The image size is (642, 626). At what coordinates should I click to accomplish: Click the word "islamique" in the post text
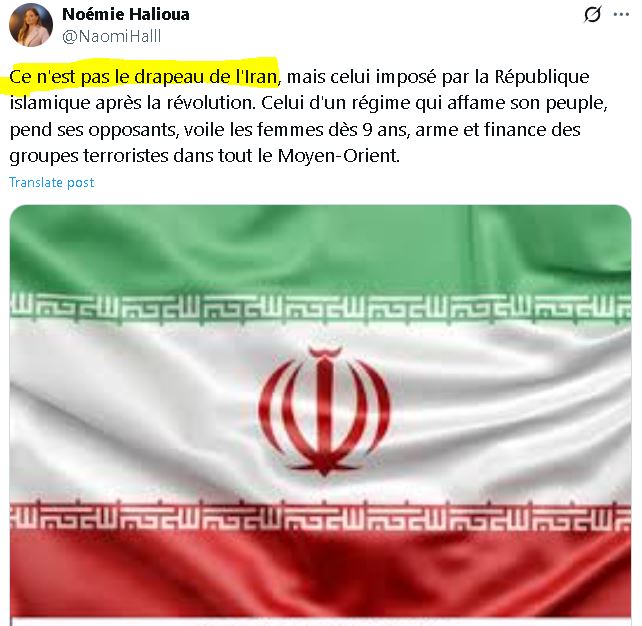tap(50, 104)
